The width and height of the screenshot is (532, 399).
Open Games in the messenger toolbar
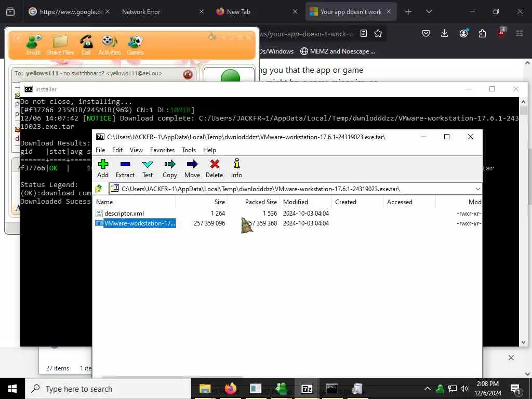[x=136, y=45]
